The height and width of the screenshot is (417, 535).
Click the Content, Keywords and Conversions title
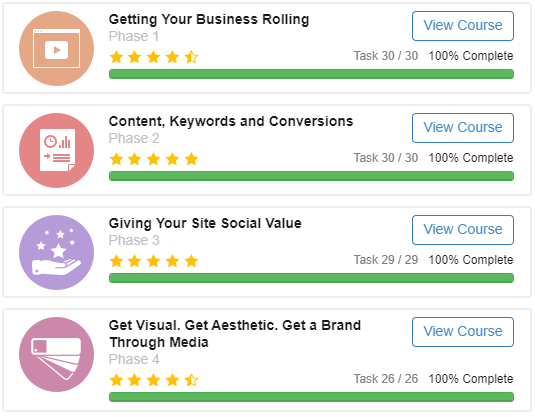pos(231,121)
